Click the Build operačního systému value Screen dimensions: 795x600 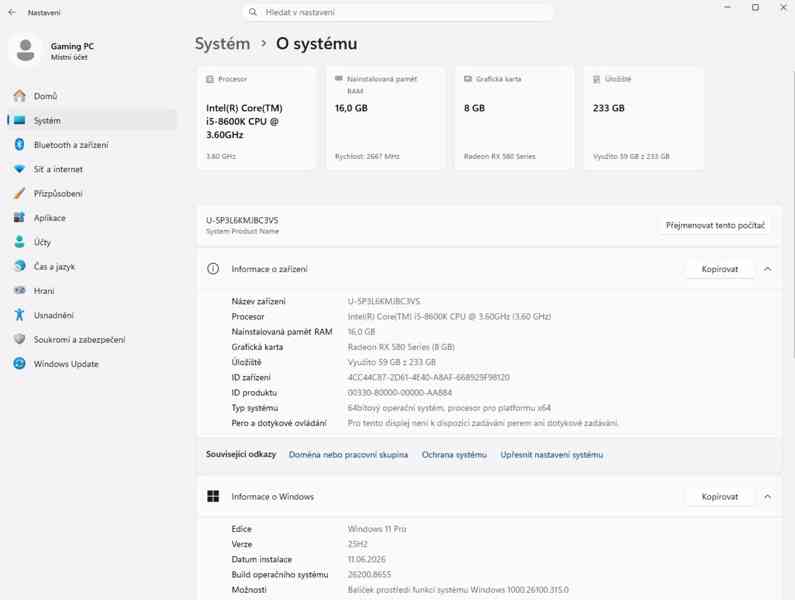369,575
